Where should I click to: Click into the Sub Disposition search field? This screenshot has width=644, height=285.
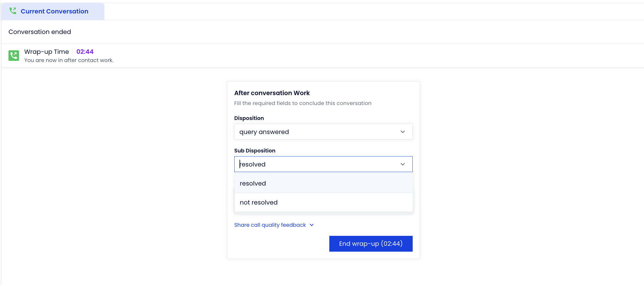(317, 164)
